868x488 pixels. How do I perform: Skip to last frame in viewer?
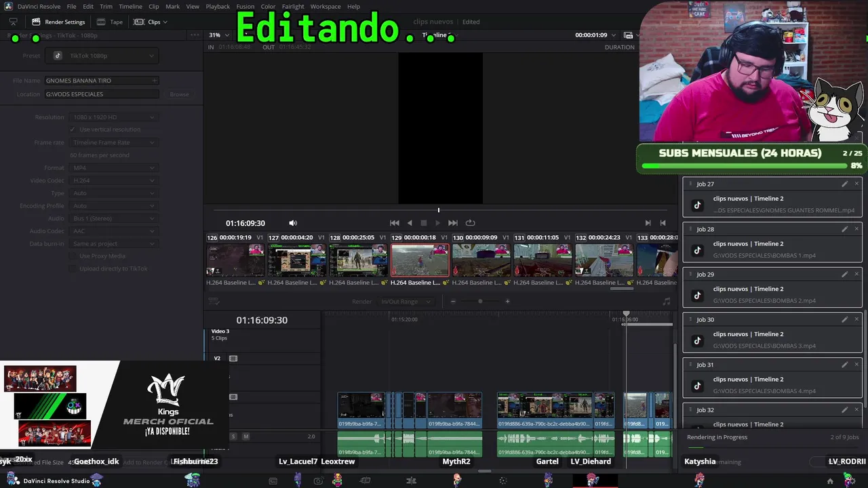452,223
